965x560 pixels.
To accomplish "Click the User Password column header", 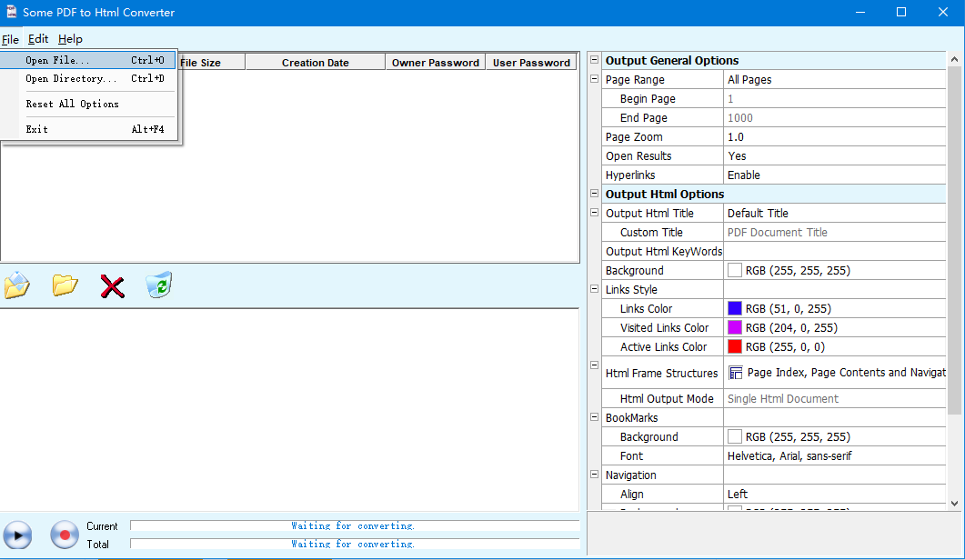I will click(x=531, y=62).
